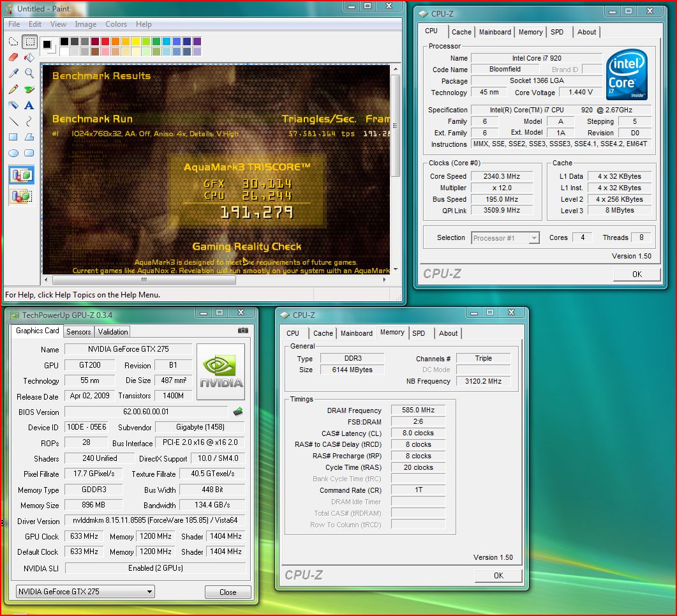
Task: Choose the Line tool in Paint
Action: click(13, 121)
